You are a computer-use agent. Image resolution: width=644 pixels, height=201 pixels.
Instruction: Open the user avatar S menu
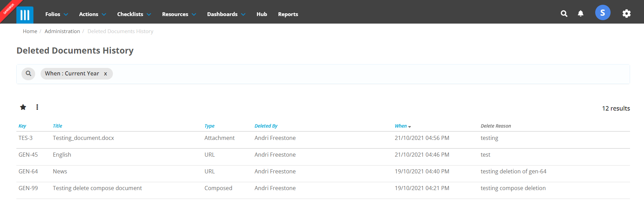click(603, 13)
